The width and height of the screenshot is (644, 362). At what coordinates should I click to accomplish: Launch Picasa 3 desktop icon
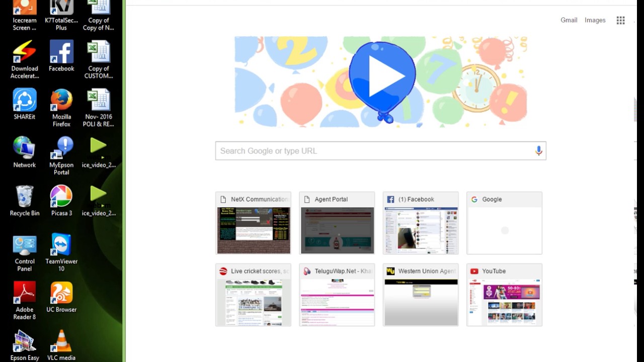coord(61,201)
